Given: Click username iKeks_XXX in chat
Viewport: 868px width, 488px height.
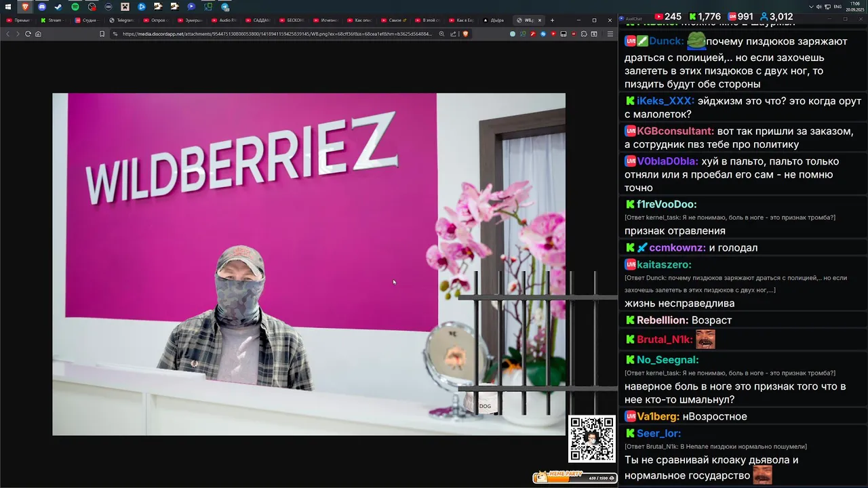Looking at the screenshot, I should 665,101.
